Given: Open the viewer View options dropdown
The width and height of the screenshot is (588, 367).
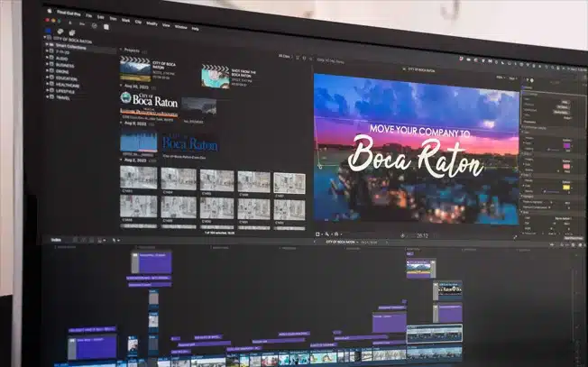Looking at the screenshot, I should [512, 78].
